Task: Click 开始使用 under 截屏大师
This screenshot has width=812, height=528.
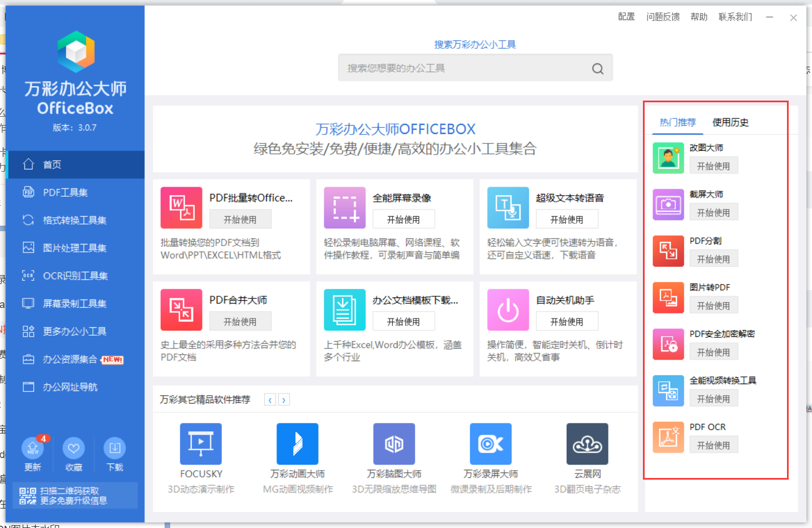Action: 714,212
